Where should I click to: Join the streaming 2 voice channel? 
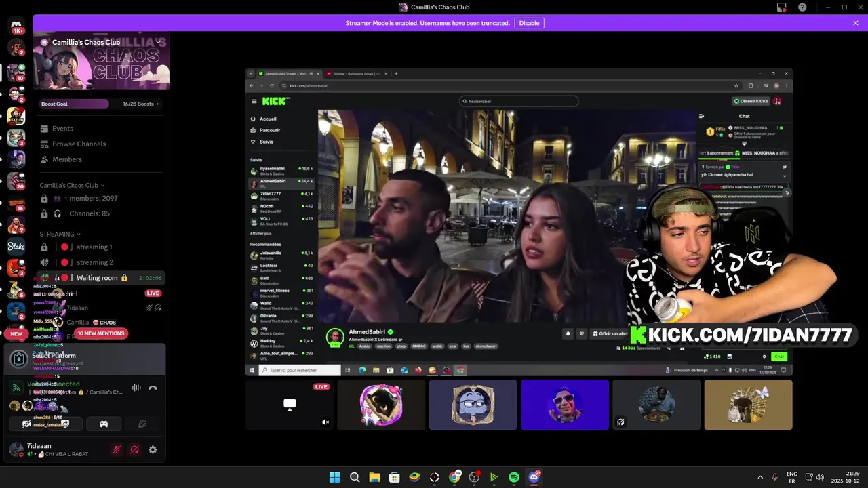click(100, 262)
